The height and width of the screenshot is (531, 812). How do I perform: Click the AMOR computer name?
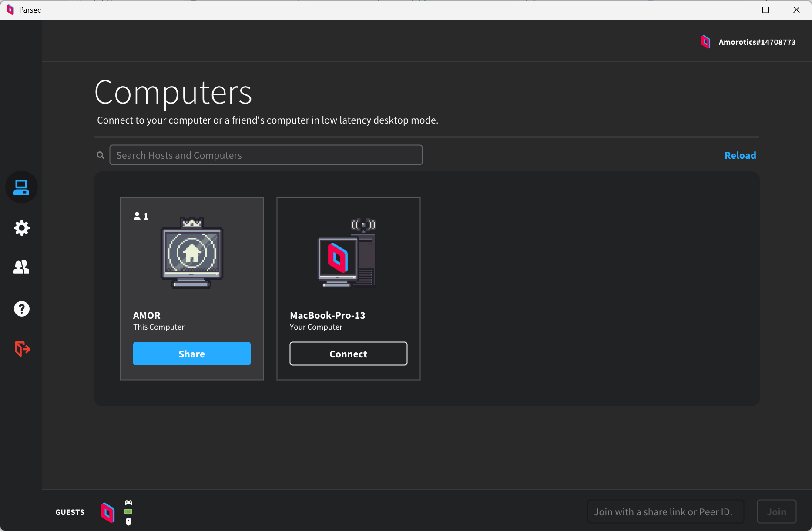pyautogui.click(x=147, y=315)
